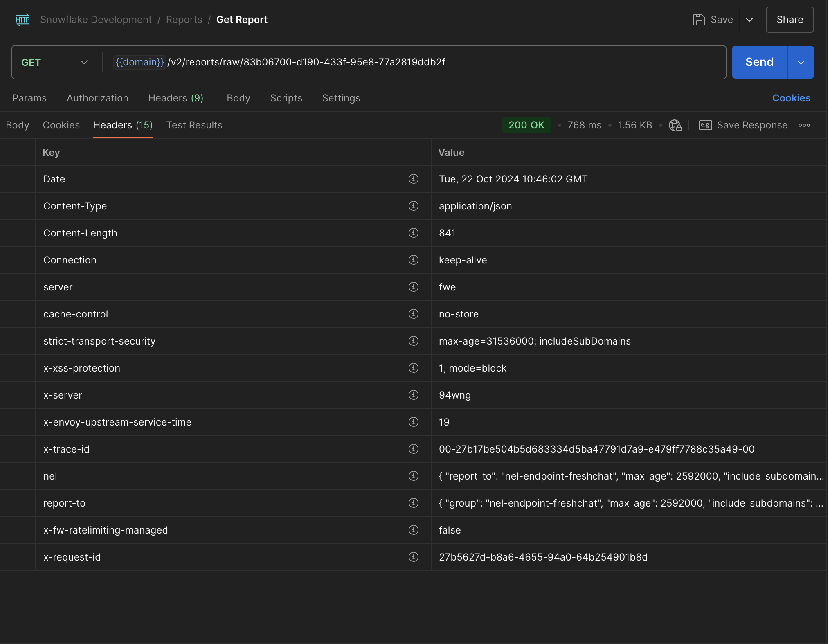Switch to the response Cookies tab
Image resolution: width=828 pixels, height=644 pixels.
(61, 125)
